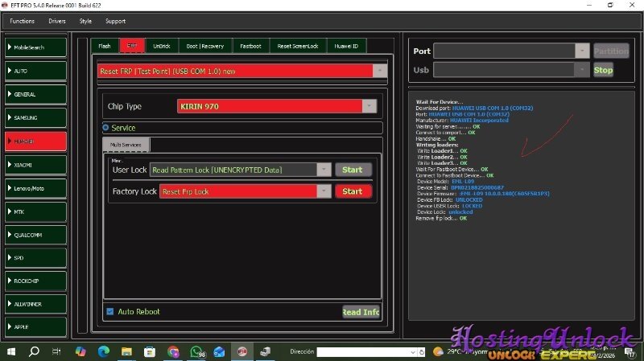This screenshot has height=361, width=644.
Task: Switch to the Fastboot tab
Action: click(x=249, y=46)
